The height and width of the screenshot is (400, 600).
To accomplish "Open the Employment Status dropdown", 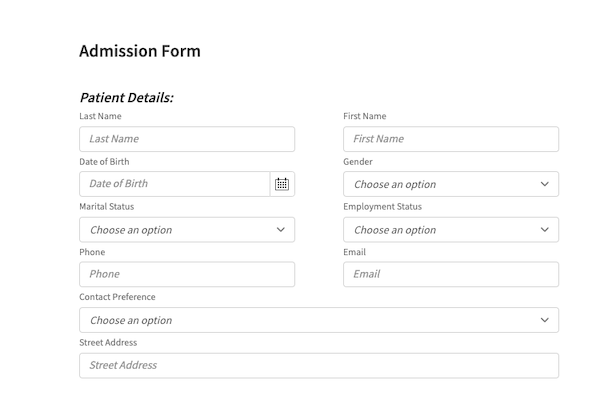I will click(451, 230).
